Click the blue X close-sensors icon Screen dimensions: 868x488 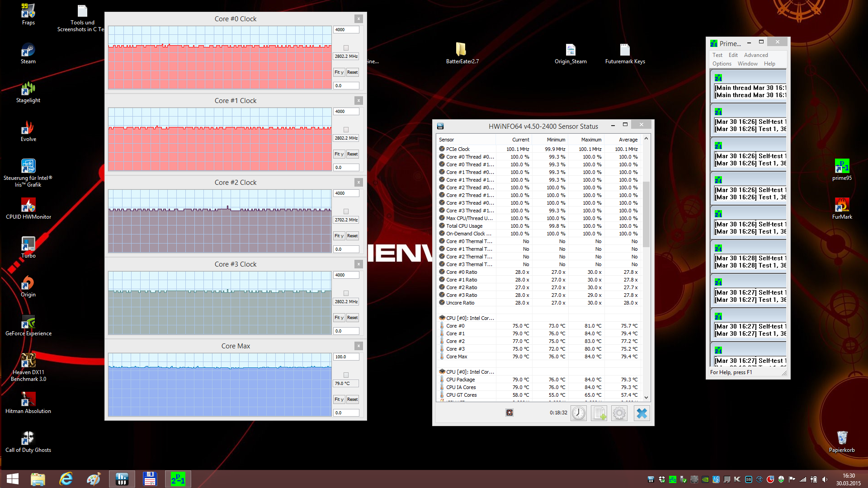pos(642,413)
